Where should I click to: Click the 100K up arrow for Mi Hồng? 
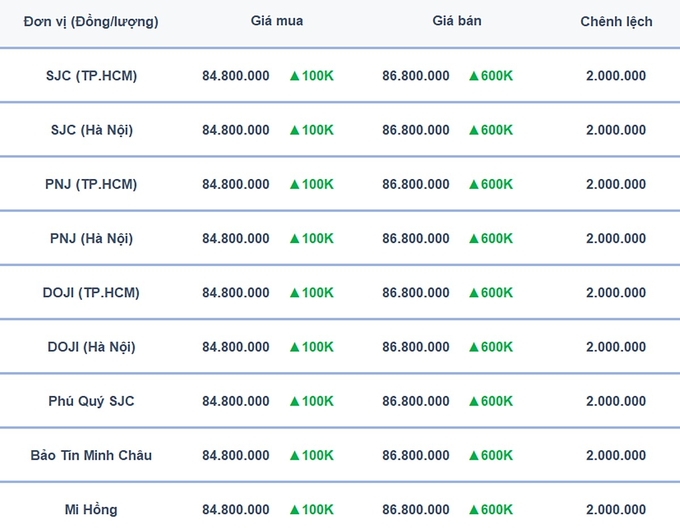point(294,510)
